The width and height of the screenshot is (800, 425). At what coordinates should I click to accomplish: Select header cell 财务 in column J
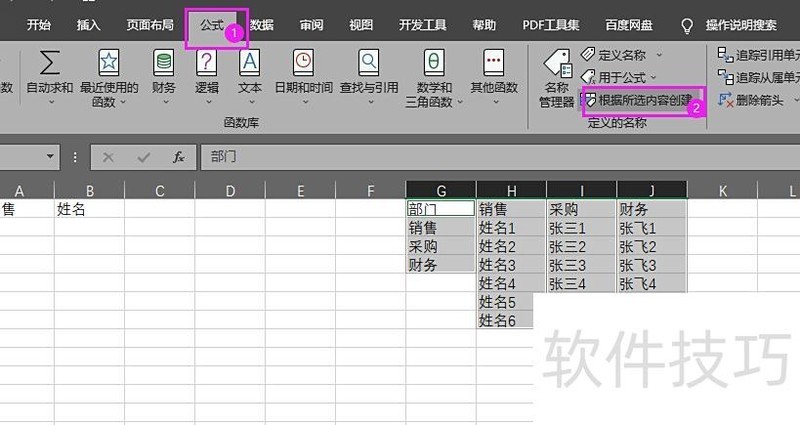coord(652,209)
